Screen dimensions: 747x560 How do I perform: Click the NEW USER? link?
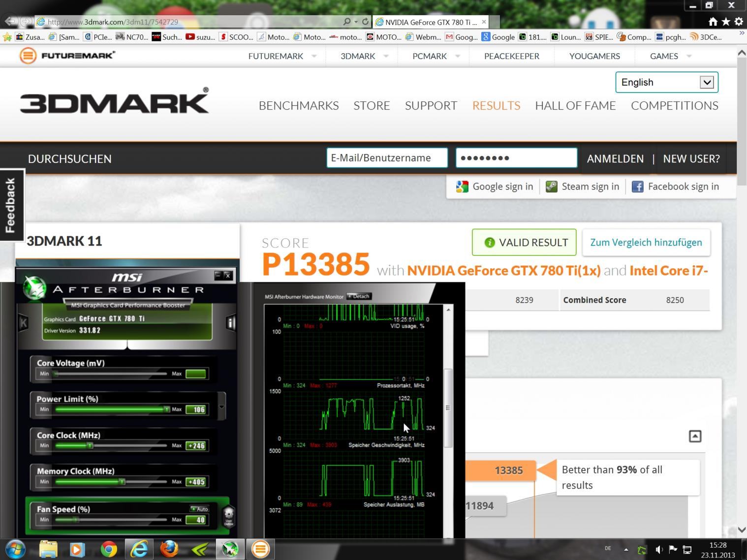(691, 159)
